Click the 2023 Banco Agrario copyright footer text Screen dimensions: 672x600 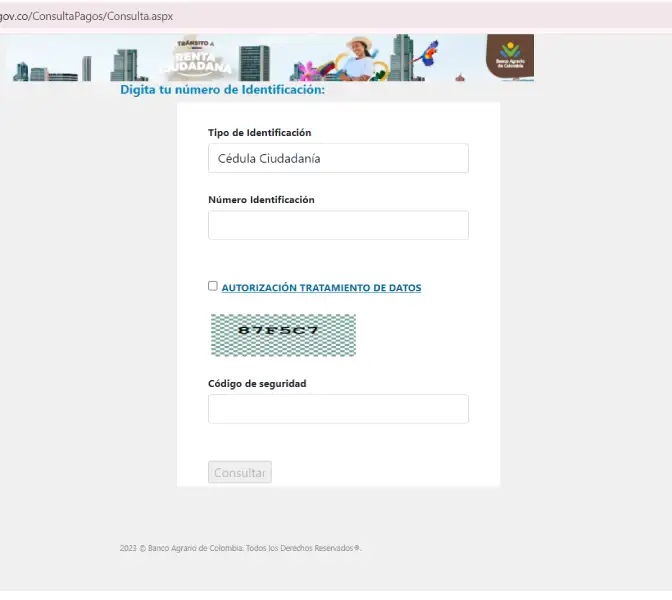(241, 548)
